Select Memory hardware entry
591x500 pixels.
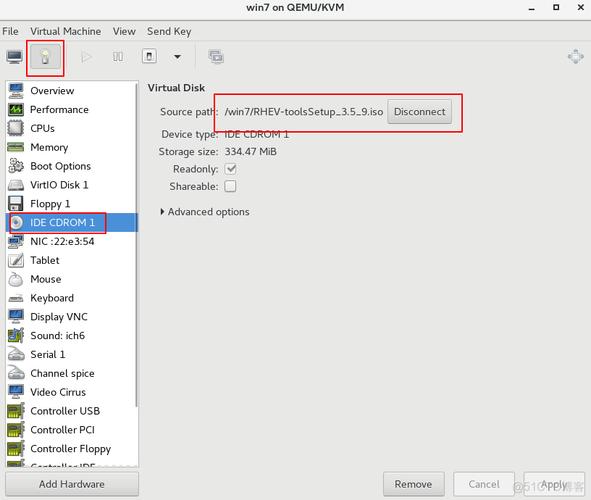(x=71, y=147)
